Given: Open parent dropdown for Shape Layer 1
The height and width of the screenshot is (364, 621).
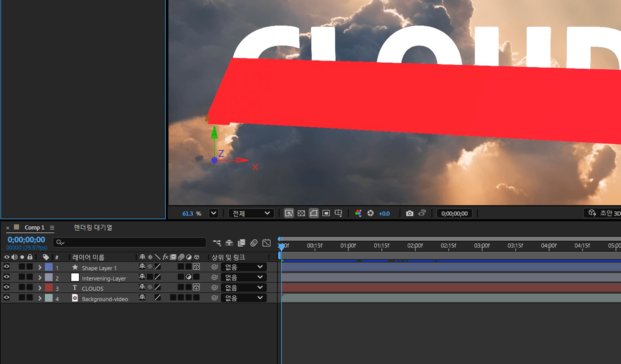Looking at the screenshot, I should coord(244,267).
